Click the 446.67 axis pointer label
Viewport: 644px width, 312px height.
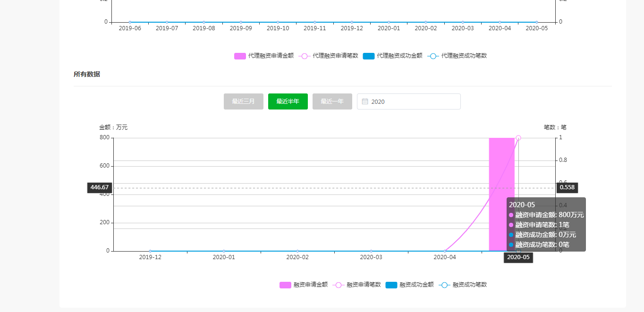pyautogui.click(x=100, y=187)
